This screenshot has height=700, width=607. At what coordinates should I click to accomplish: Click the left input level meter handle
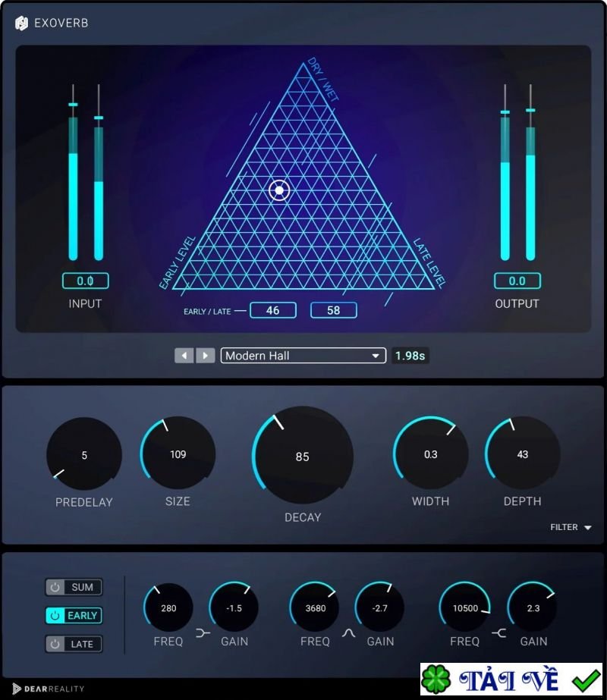[x=73, y=105]
